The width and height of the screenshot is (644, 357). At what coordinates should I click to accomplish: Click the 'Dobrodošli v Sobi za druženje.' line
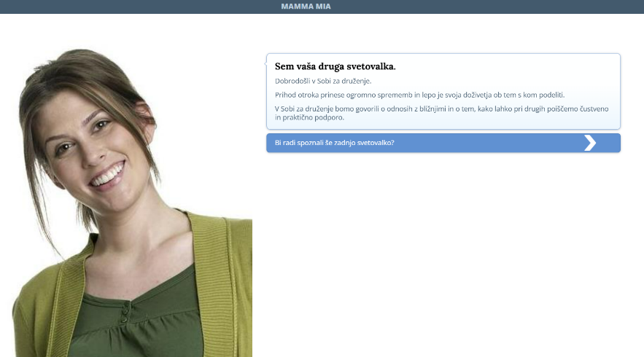pyautogui.click(x=323, y=81)
